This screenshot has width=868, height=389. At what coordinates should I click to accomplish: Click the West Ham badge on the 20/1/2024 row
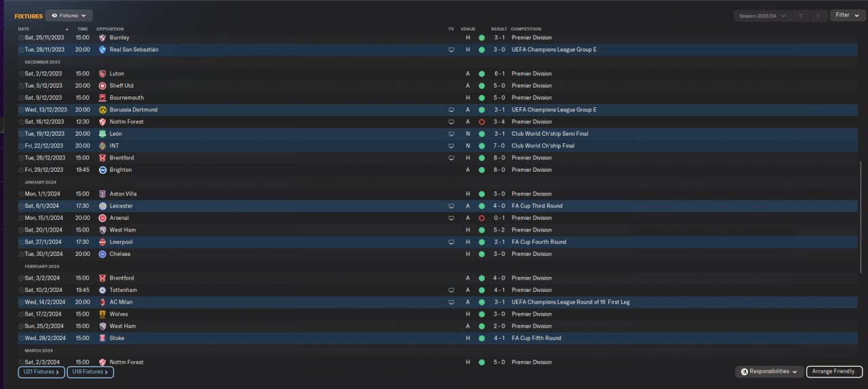coord(102,230)
